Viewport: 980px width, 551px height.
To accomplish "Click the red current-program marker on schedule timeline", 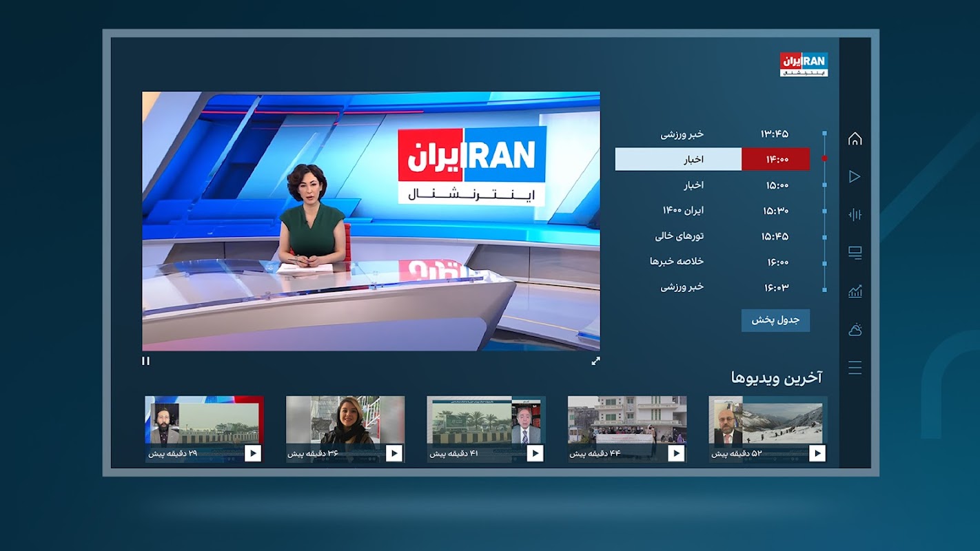I will pos(824,159).
